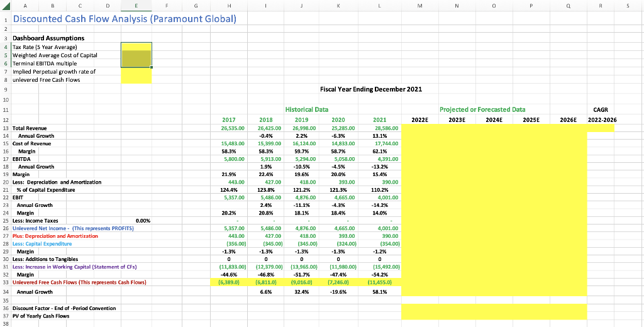Select the 2021 year header
The width and height of the screenshot is (644, 327).
pyautogui.click(x=379, y=120)
